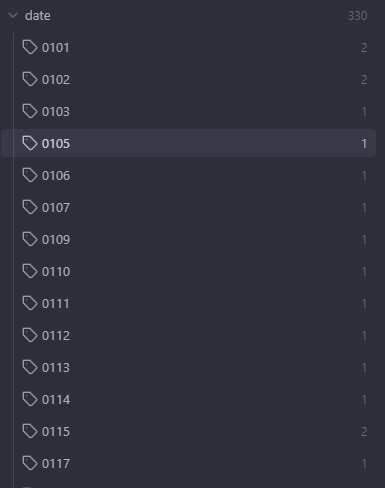Click the tag icon beside 0109

[x=30, y=239]
